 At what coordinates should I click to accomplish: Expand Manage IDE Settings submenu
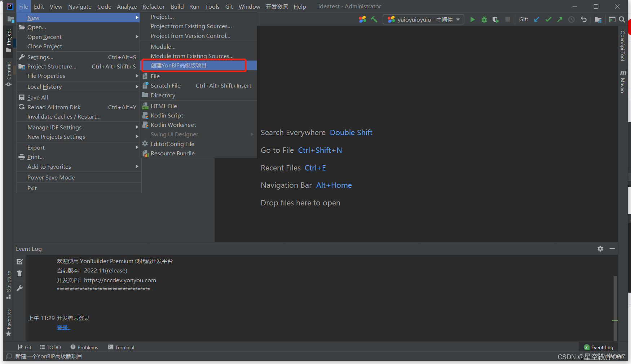click(79, 127)
